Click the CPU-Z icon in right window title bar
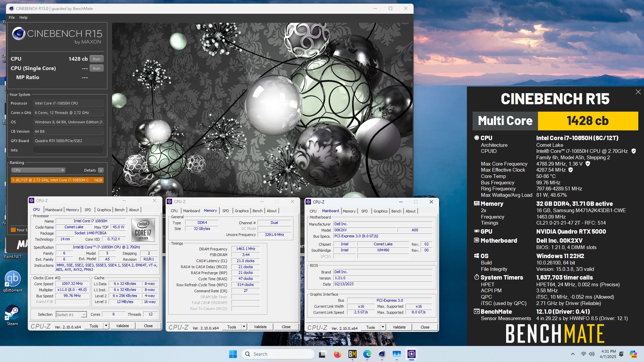This screenshot has width=644, height=362. [309, 202]
